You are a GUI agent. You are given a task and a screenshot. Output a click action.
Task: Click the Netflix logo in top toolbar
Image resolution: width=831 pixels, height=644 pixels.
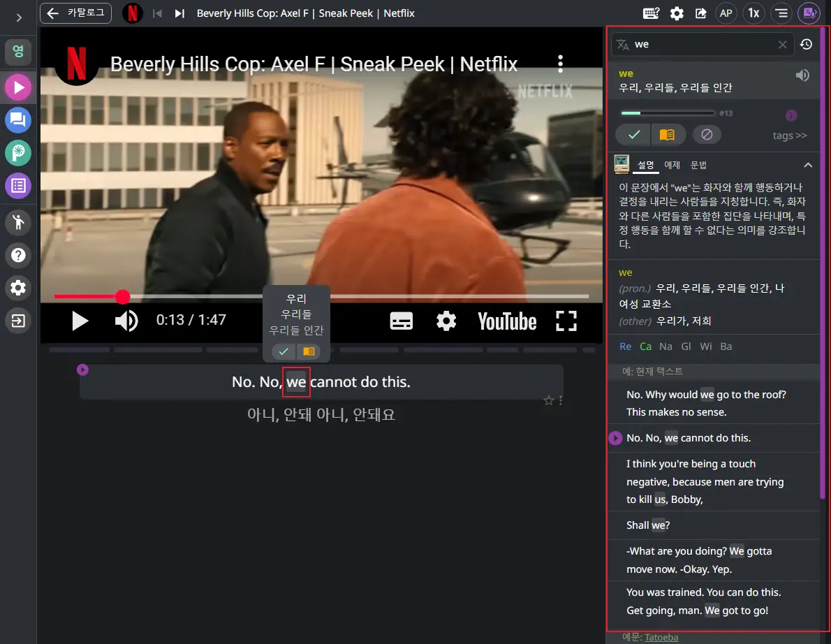(x=133, y=13)
